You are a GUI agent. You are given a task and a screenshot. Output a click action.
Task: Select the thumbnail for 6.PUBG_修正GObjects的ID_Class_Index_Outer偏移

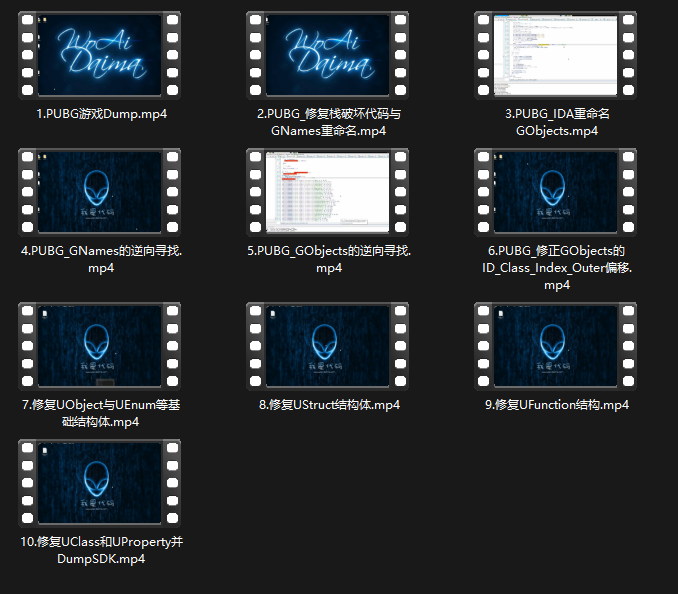tap(555, 192)
